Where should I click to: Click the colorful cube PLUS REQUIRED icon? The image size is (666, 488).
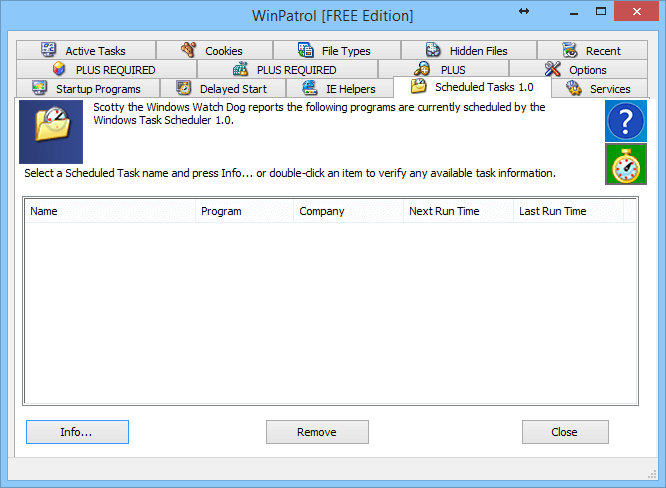(59, 68)
